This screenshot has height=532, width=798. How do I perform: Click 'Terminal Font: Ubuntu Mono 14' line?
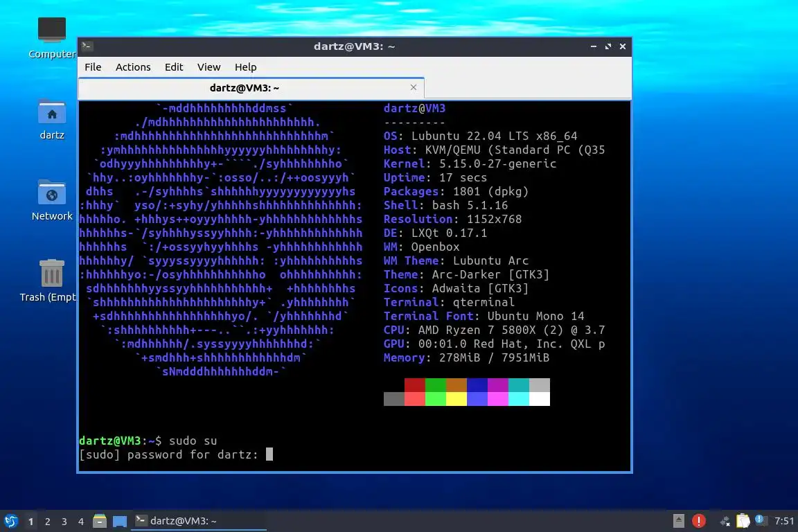point(484,316)
